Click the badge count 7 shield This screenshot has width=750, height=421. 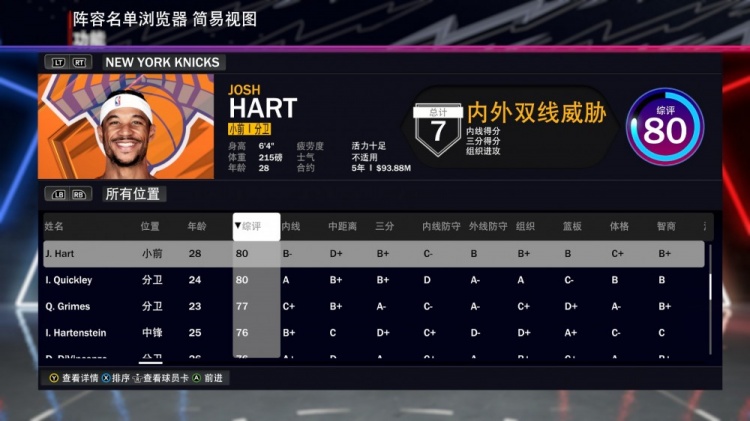pyautogui.click(x=438, y=130)
